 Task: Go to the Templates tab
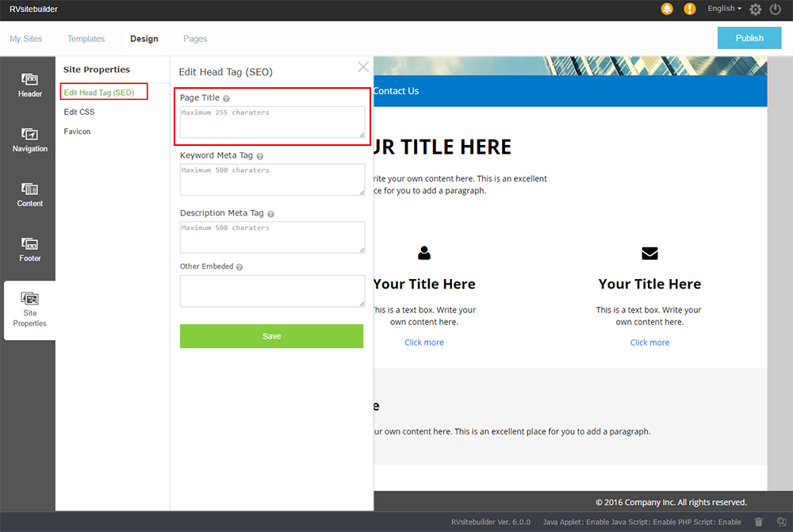tap(86, 39)
